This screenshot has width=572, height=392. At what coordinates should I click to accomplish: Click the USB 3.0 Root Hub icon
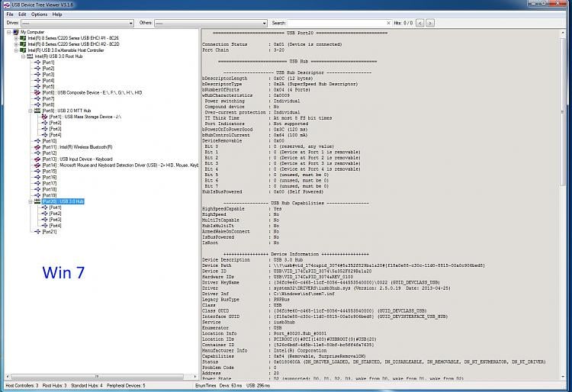tap(30, 56)
